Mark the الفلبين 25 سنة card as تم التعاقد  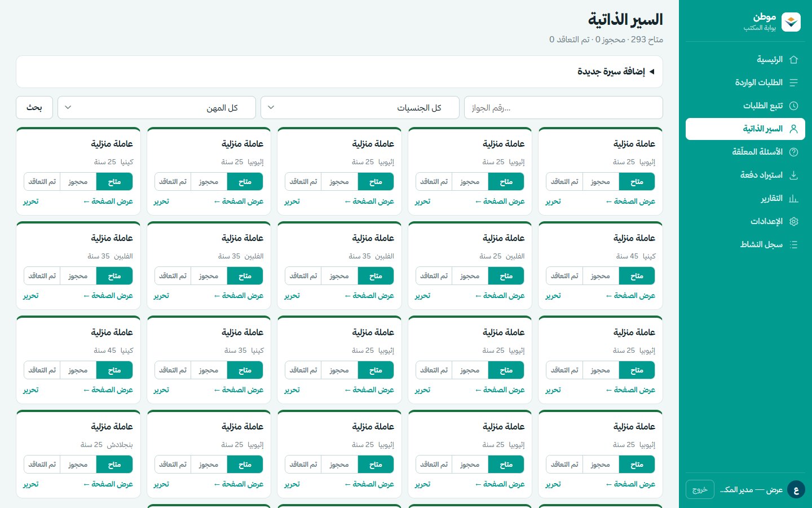(434, 276)
